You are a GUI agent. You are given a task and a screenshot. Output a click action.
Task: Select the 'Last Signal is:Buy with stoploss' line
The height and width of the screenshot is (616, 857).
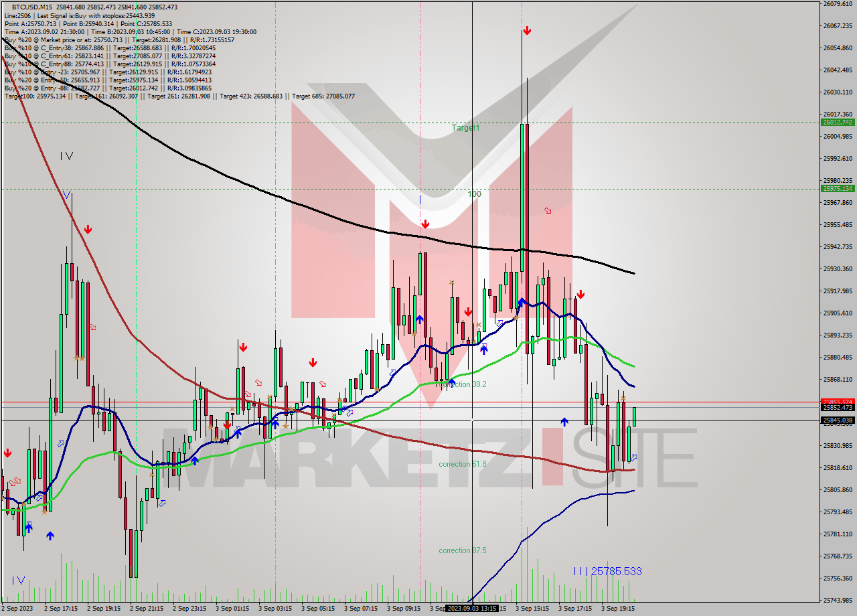point(80,15)
